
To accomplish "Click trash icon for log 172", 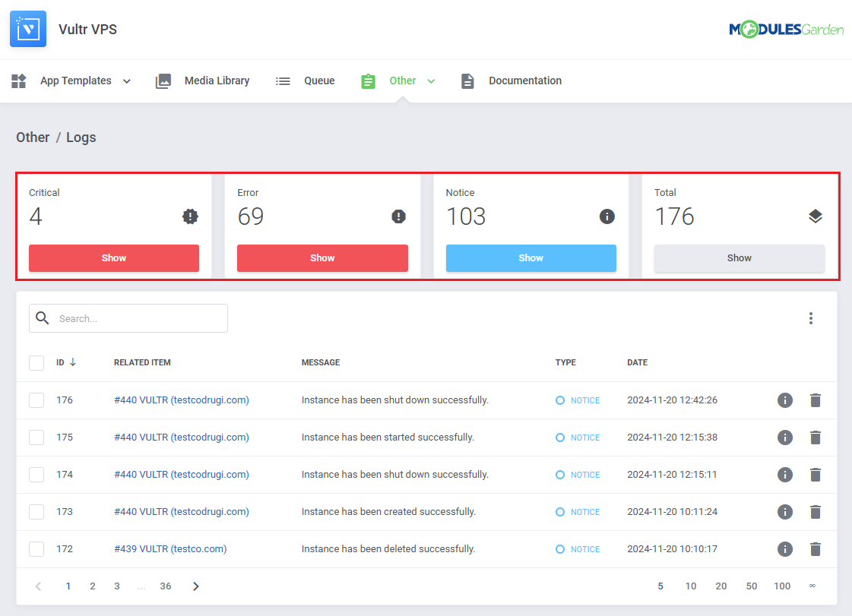I will click(x=816, y=549).
